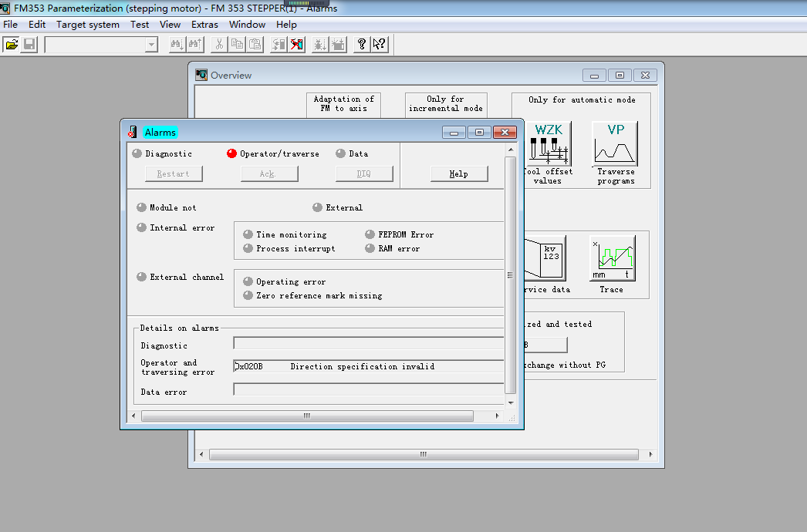This screenshot has width=807, height=532.
Task: Click the "Adaptation of FM to axis" label
Action: pos(344,103)
